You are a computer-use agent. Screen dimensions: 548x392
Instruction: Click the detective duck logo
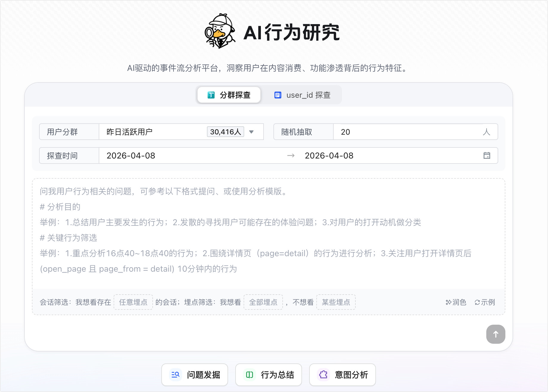[220, 31]
